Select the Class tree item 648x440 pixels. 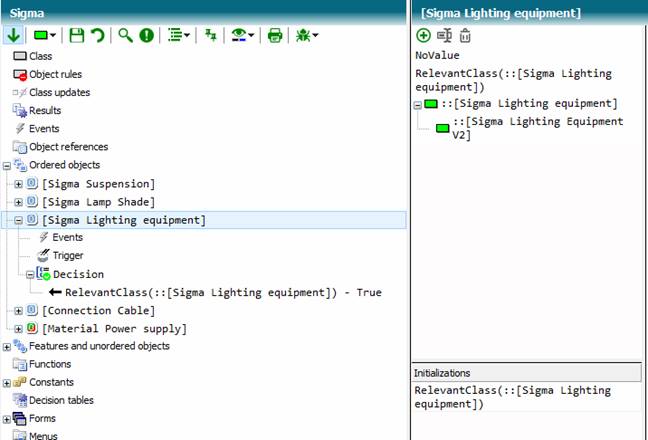point(40,56)
